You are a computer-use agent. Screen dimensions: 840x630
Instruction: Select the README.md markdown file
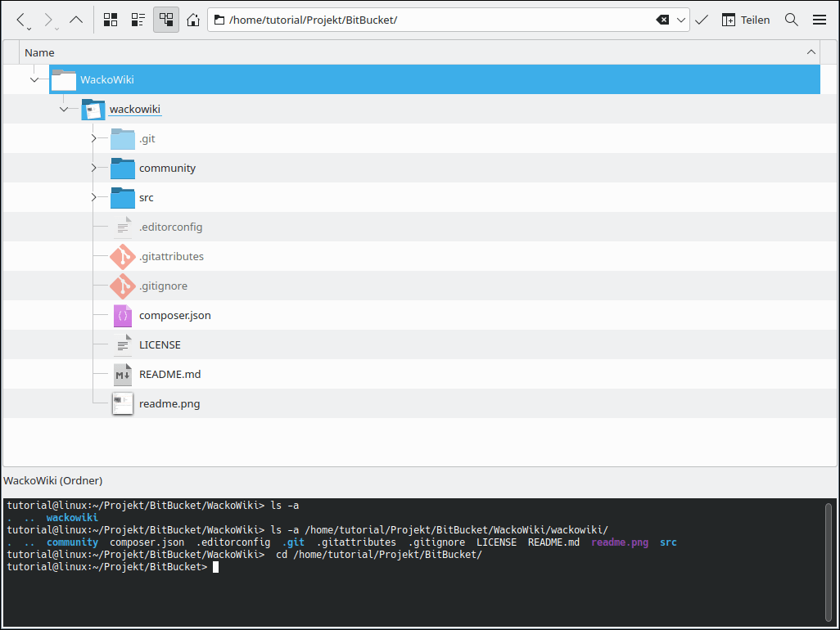point(169,375)
